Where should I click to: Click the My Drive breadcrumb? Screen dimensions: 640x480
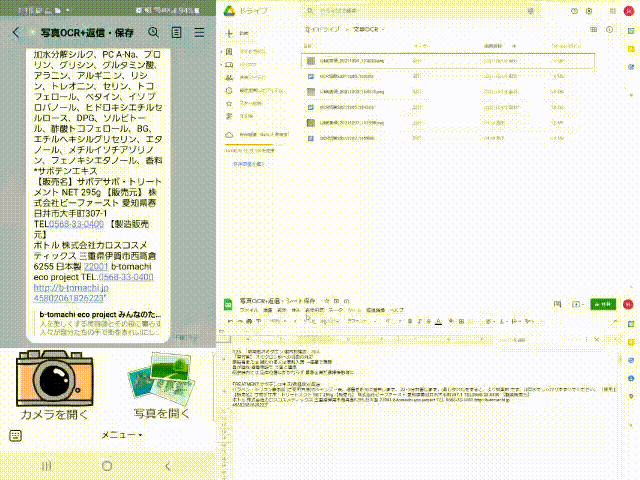pyautogui.click(x=323, y=29)
